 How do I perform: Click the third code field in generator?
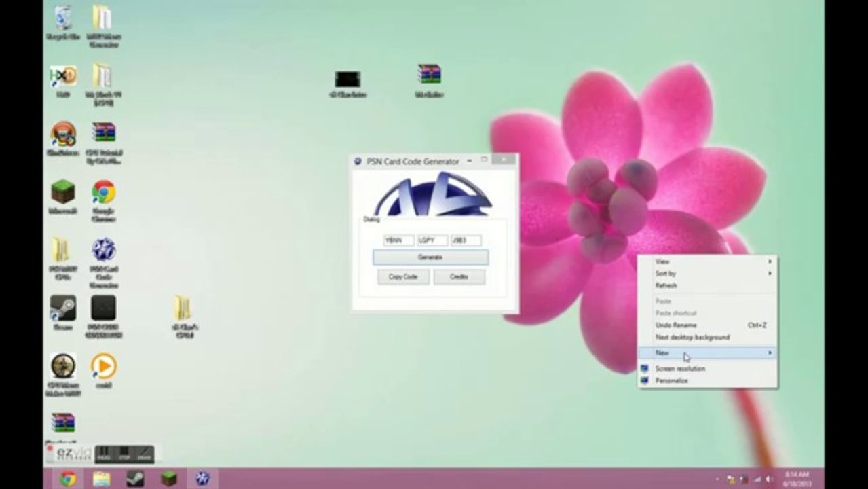click(466, 240)
